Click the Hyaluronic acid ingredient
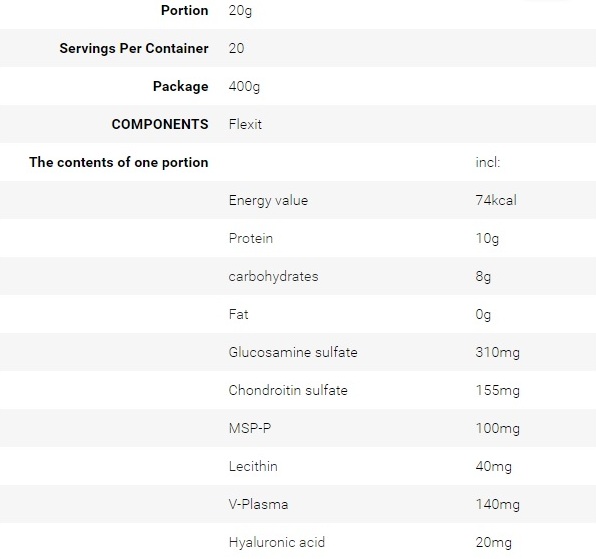Image resolution: width=596 pixels, height=559 pixels. point(277,543)
